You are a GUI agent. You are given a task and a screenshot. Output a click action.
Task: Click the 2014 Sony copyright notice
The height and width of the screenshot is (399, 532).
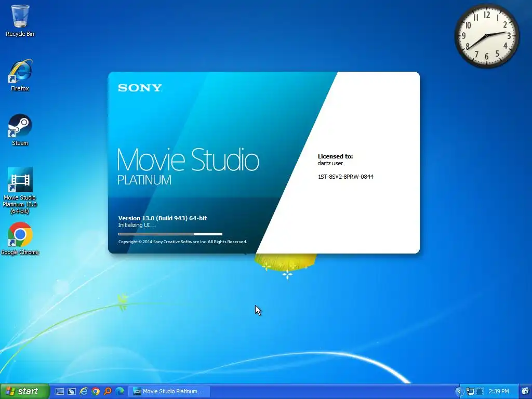(182, 242)
